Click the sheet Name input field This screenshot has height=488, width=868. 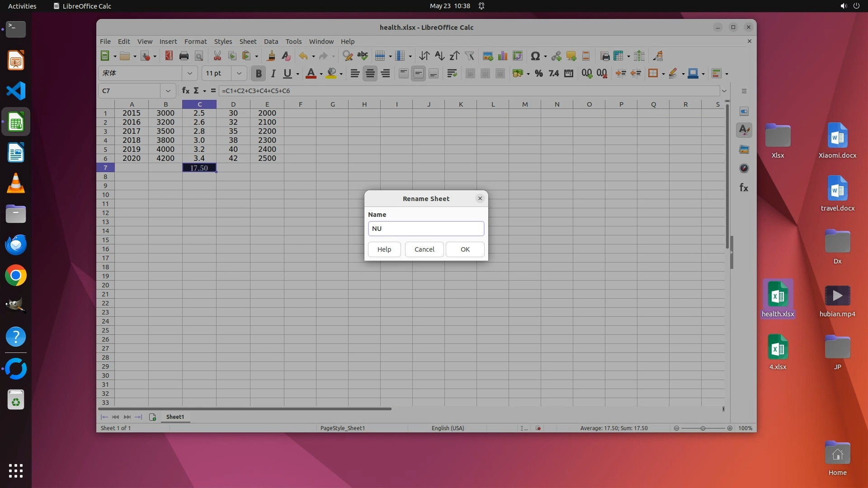[426, 229]
